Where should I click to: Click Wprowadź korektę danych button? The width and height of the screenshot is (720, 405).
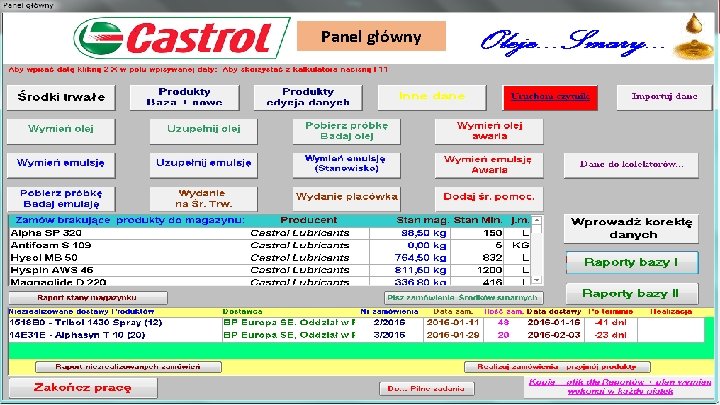631,229
